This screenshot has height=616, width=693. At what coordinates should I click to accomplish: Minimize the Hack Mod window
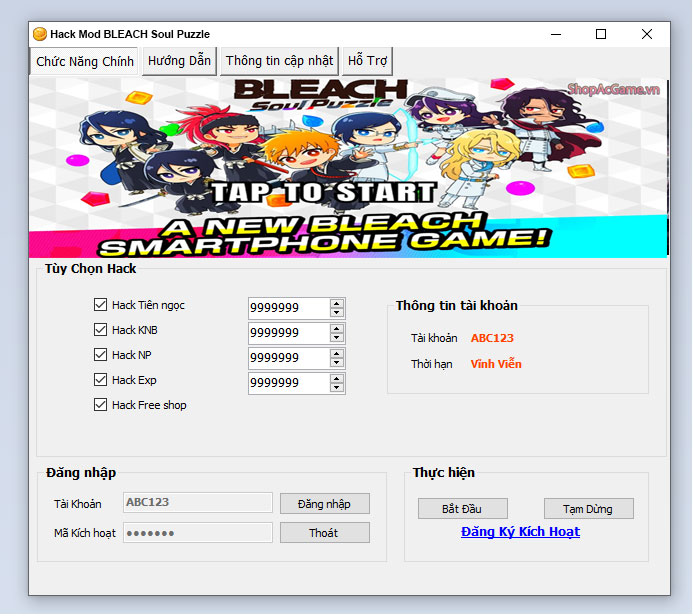[556, 34]
